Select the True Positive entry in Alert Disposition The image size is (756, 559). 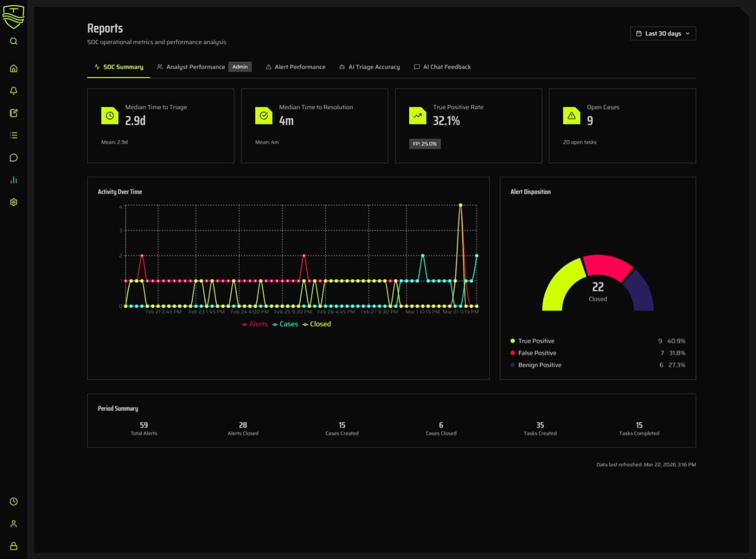point(535,341)
